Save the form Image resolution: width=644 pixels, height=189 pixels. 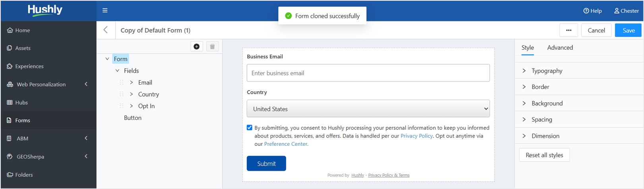(x=628, y=30)
